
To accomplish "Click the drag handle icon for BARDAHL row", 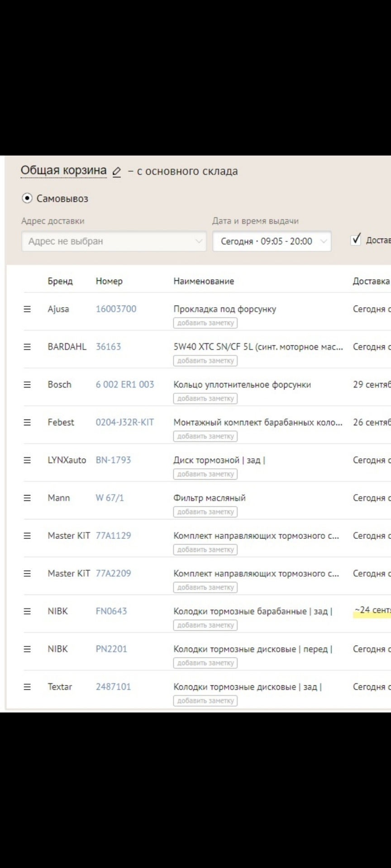I will coord(27,347).
